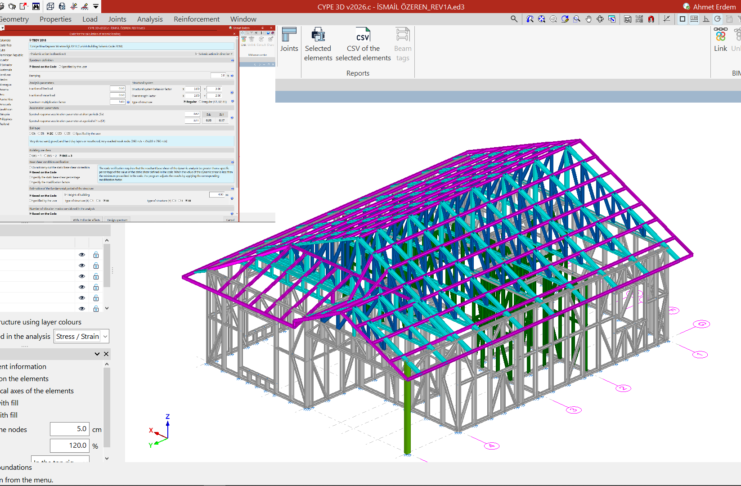The height and width of the screenshot is (486, 741).
Task: Open the Load menu
Action: 90,19
